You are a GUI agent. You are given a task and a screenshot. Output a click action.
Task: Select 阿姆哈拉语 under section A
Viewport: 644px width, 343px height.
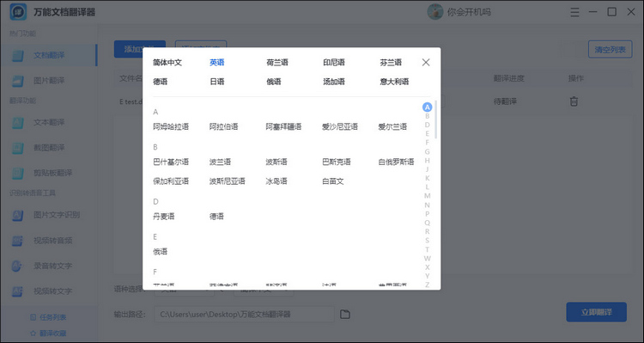pos(171,126)
